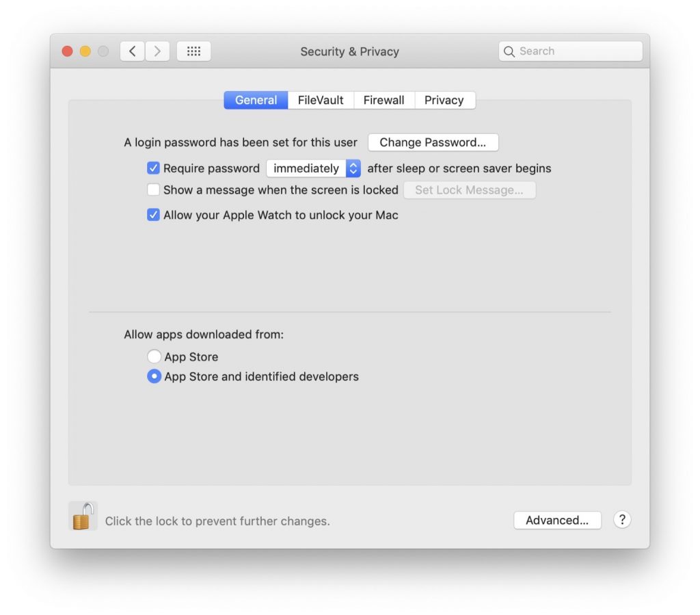The image size is (700, 615).
Task: Click the Change Password button
Action: coord(433,142)
